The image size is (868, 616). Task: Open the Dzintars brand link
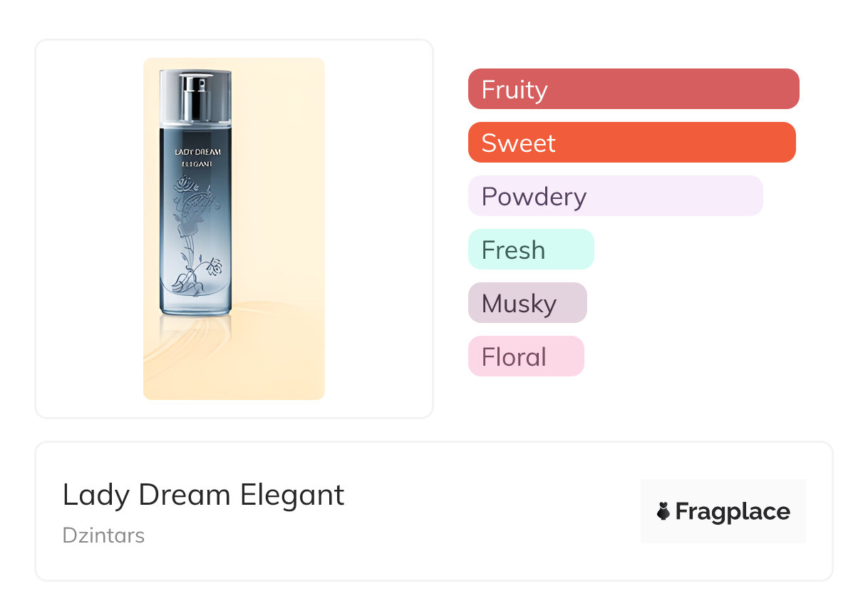103,535
